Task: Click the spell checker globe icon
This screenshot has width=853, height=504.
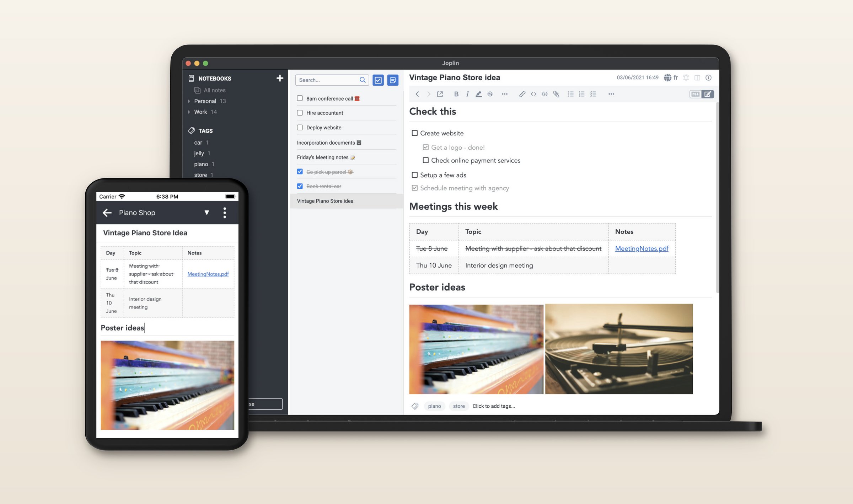Action: [667, 77]
